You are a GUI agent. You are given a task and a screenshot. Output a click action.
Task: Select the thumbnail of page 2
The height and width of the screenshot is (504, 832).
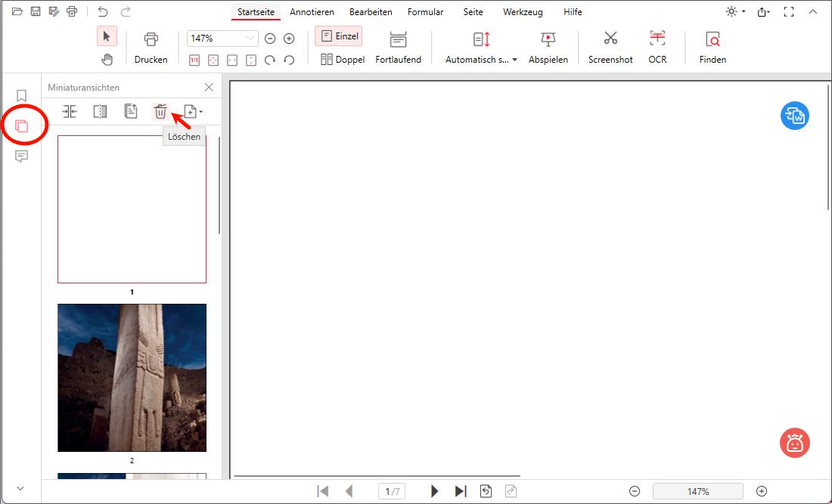coord(132,378)
